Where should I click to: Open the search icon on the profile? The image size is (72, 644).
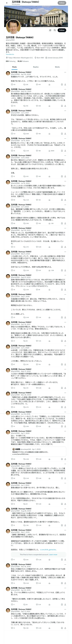55,30
